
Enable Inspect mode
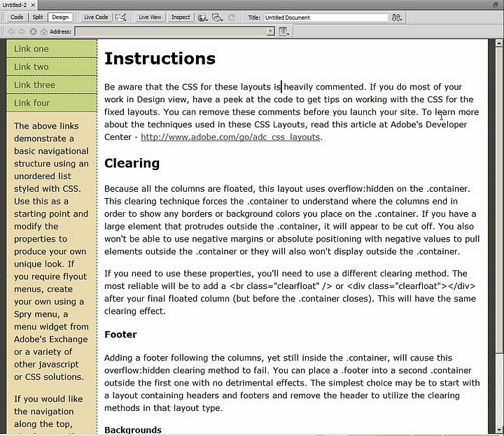tap(181, 17)
